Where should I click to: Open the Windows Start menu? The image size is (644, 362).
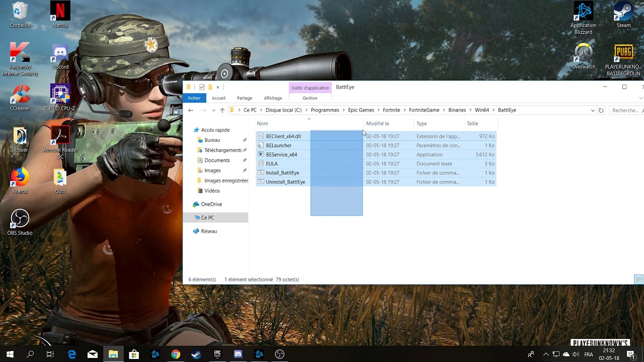(10, 354)
